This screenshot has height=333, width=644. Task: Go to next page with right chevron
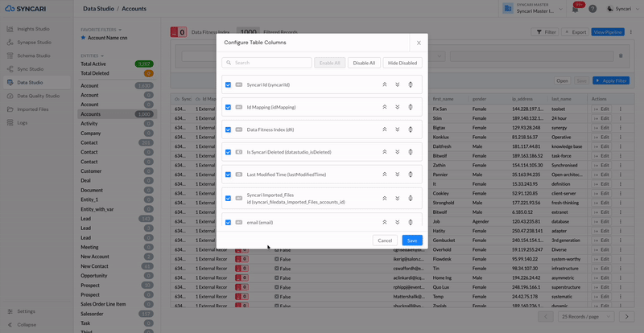[x=626, y=317]
